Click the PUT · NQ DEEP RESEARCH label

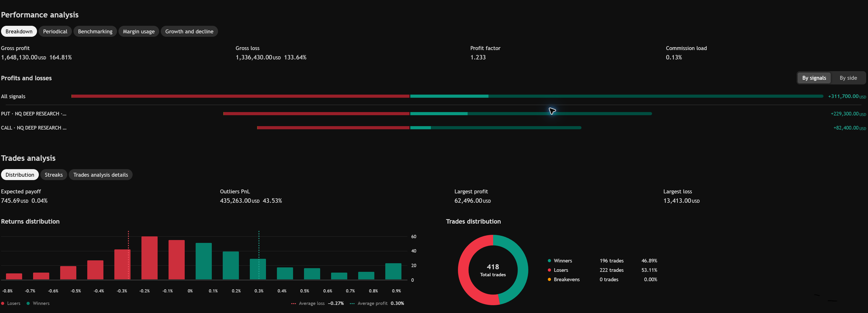pyautogui.click(x=34, y=114)
